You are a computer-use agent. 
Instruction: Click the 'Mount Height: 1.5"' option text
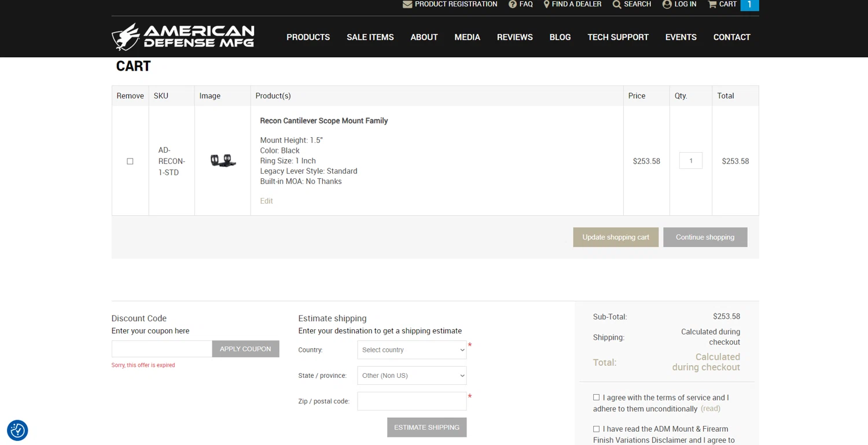click(x=292, y=140)
